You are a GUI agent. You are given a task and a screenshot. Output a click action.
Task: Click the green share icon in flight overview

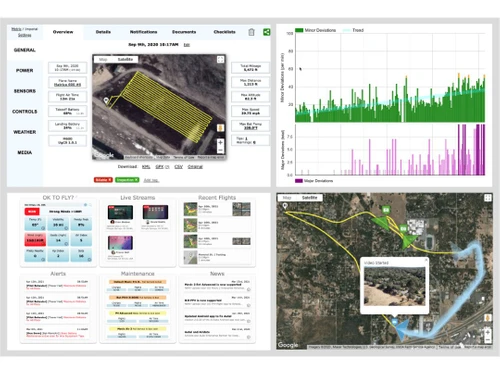tap(266, 32)
